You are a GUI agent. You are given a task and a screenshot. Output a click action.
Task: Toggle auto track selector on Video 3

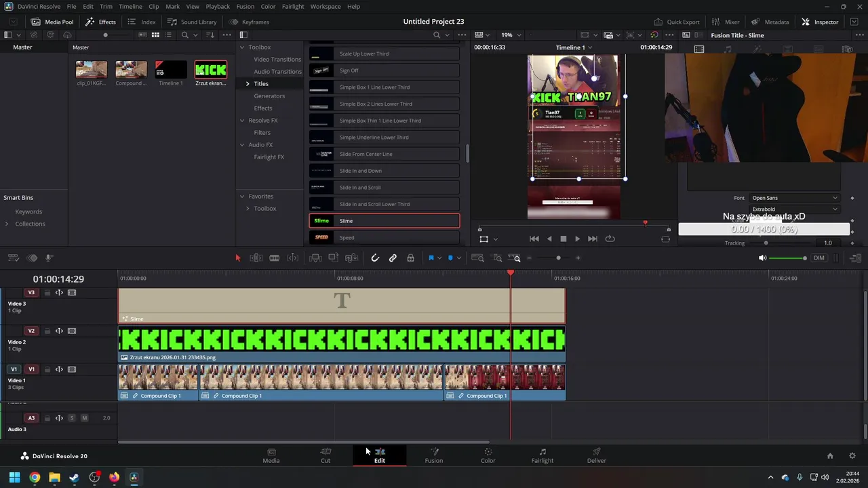coord(59,293)
